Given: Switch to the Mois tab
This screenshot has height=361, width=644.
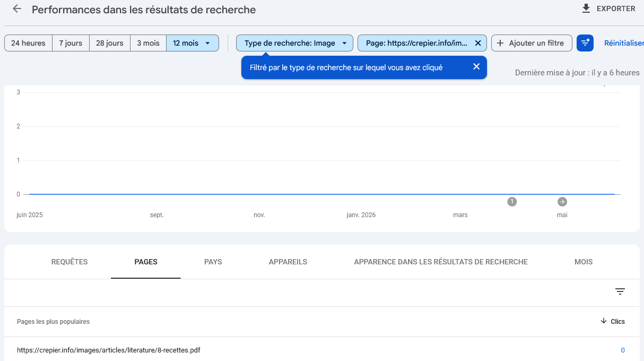Looking at the screenshot, I should [x=584, y=262].
